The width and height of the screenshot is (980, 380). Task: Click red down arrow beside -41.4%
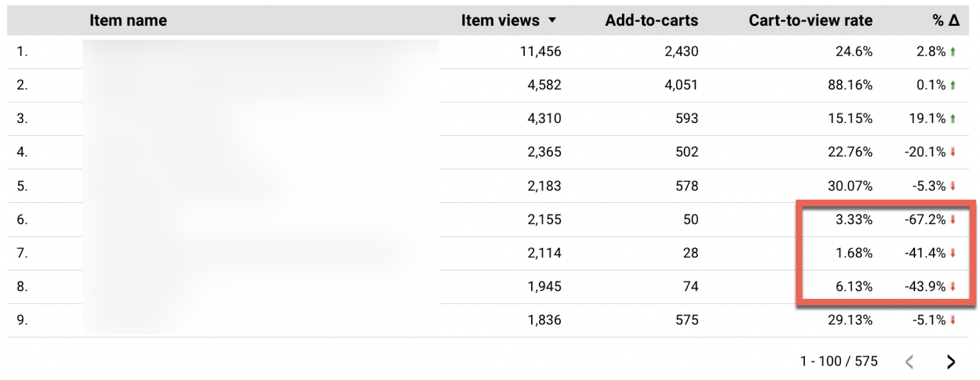point(953,253)
